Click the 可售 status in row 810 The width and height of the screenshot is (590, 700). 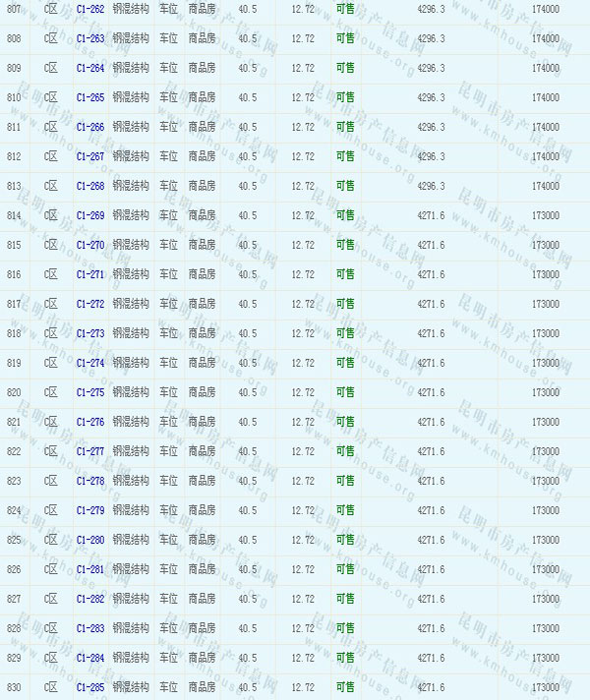pos(345,98)
